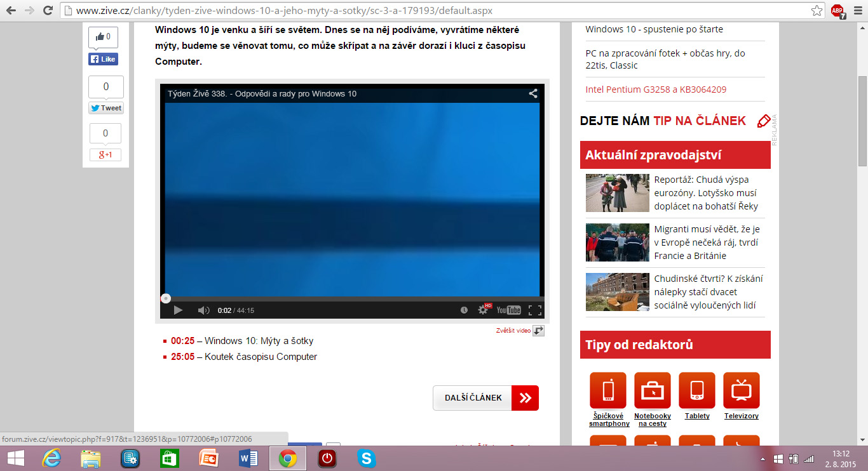
Task: Click 'TIP NA ČLÁNEK' link
Action: [700, 121]
